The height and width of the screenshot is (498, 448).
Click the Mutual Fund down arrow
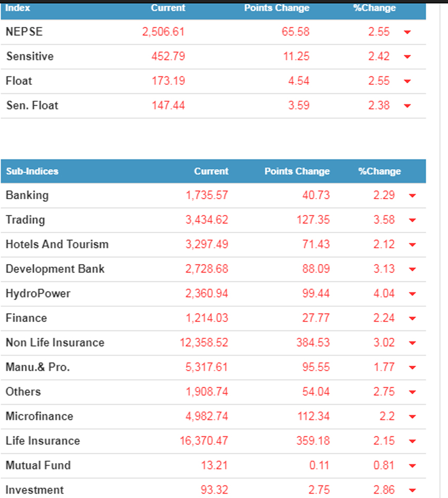(x=412, y=466)
